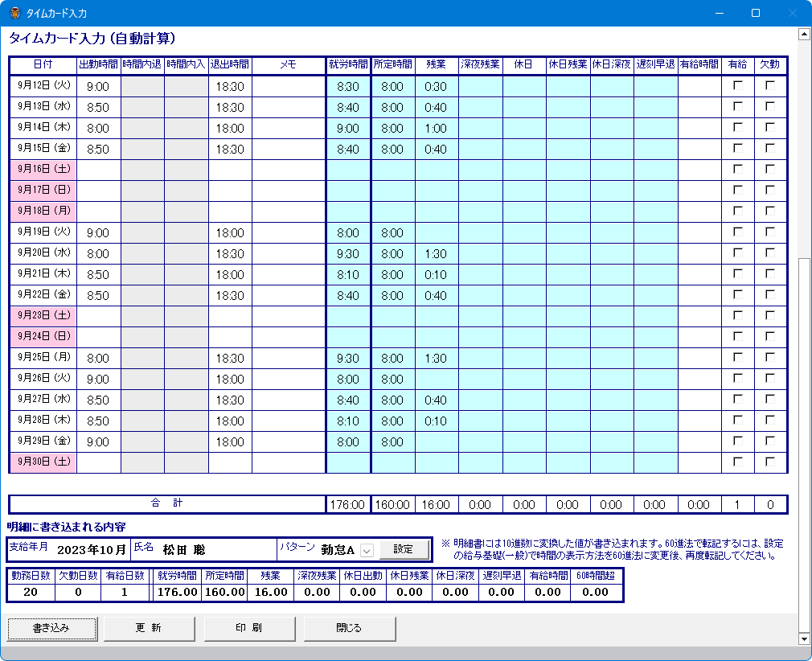The image size is (812, 661).
Task: Click the 氏名 松田 聡 value
Action: coord(184,550)
